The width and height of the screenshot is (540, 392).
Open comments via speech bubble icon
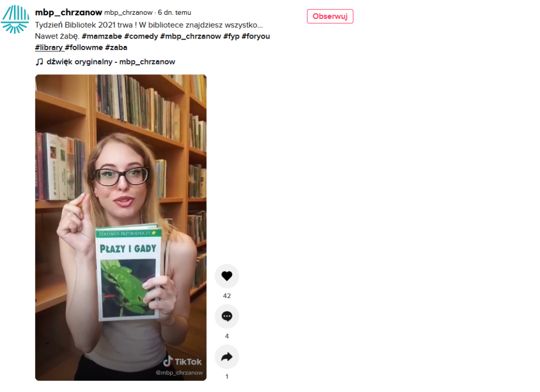point(227,316)
